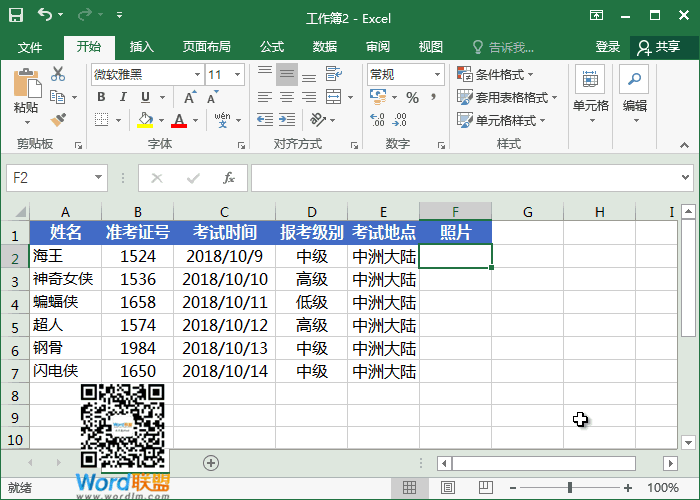
Task: Switch to the 插入 tab
Action: click(x=142, y=47)
